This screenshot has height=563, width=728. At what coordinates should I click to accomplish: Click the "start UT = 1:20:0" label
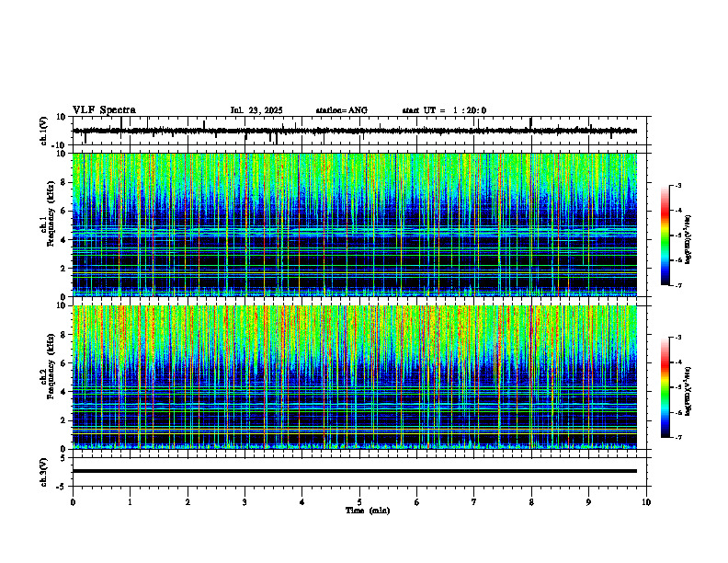point(444,110)
